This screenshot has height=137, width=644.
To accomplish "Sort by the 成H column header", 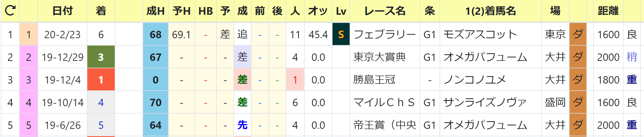I will tap(155, 11).
